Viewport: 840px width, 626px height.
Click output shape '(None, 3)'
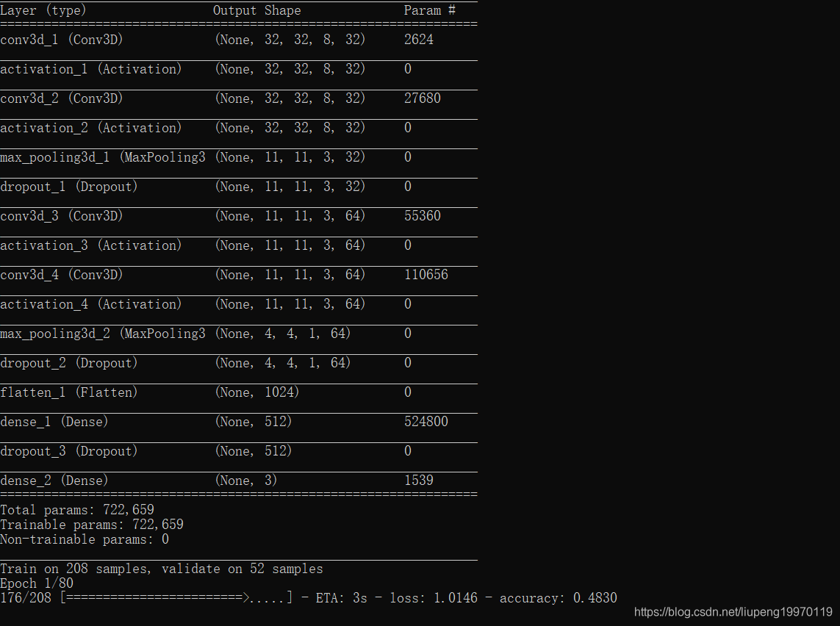click(x=246, y=481)
